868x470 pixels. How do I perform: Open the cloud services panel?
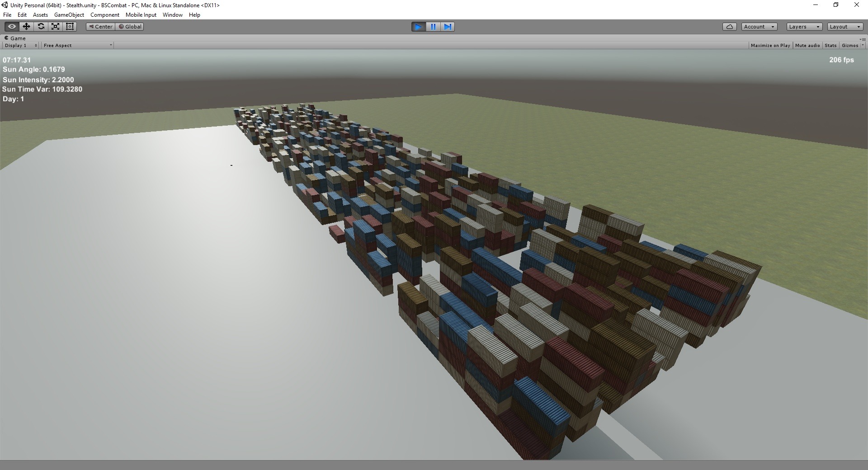729,27
